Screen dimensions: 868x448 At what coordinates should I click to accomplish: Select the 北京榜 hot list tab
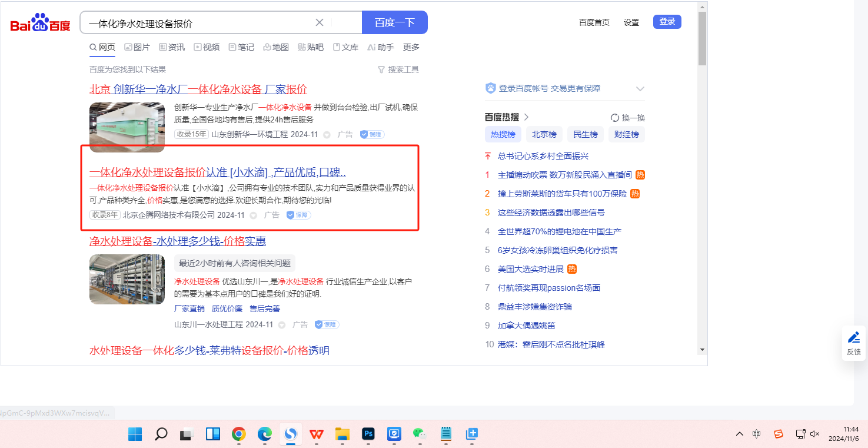[544, 134]
